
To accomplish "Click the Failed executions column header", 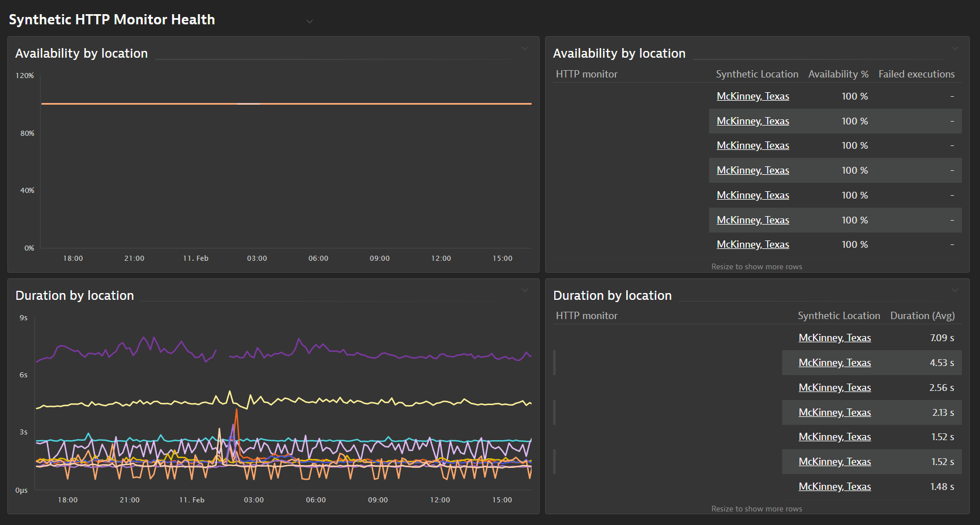I will (x=916, y=74).
